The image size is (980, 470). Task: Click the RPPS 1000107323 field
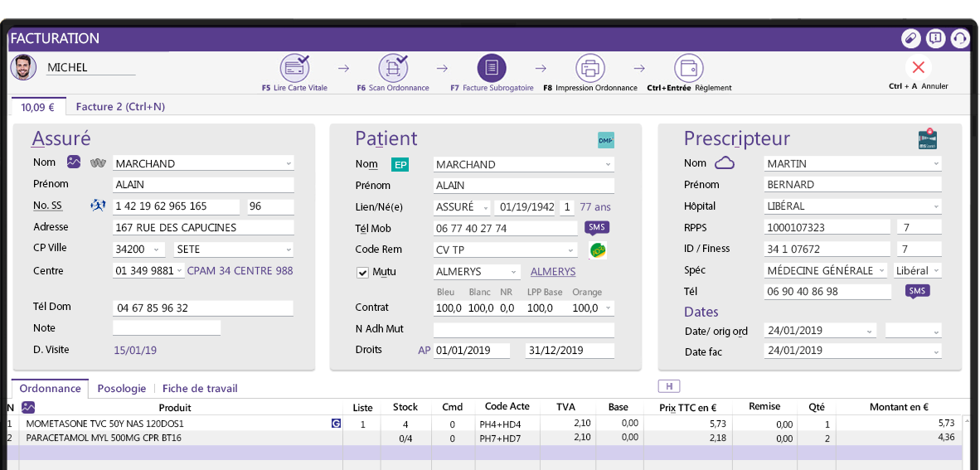[x=827, y=227]
